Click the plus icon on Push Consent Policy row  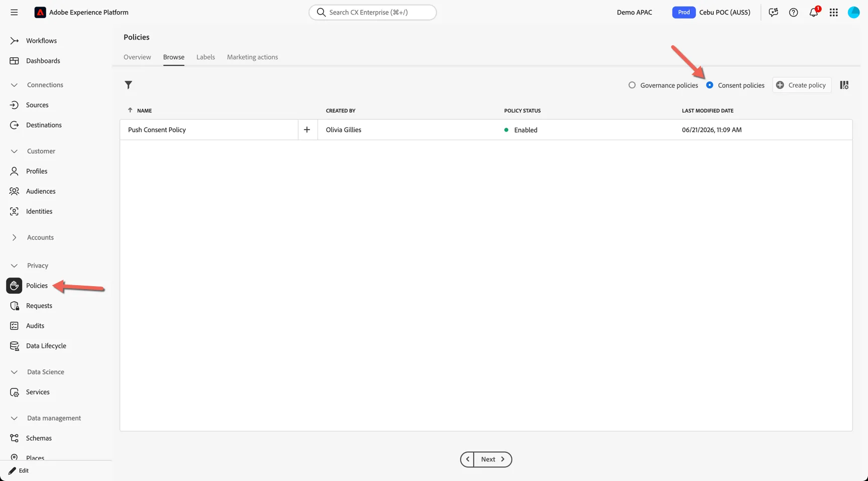tap(307, 130)
